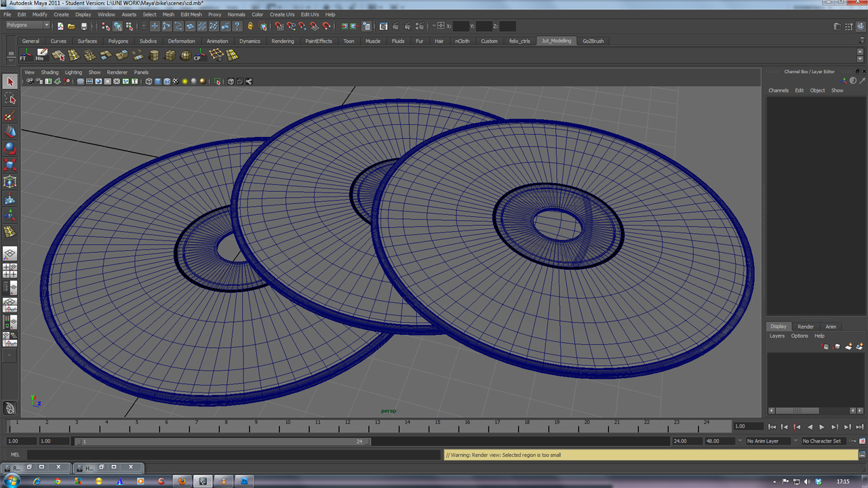The height and width of the screenshot is (488, 868).
Task: Create new layer in Layer Editor
Action: click(x=848, y=346)
